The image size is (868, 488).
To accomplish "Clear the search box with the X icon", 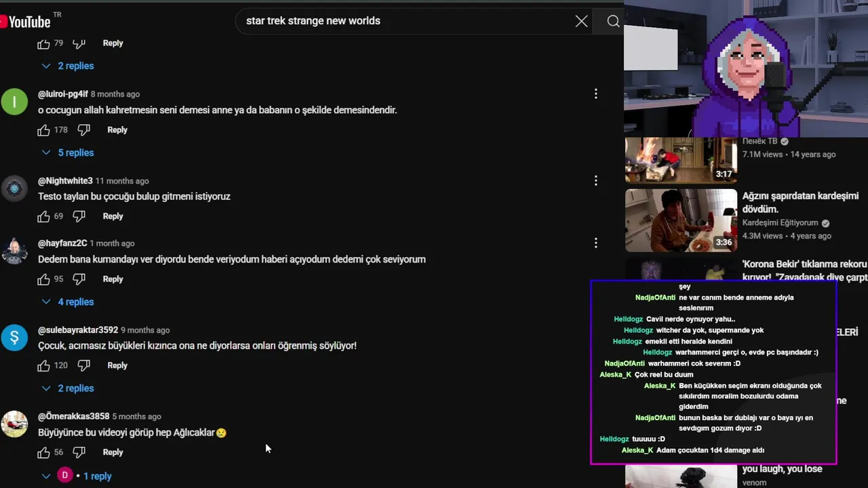I will (581, 21).
